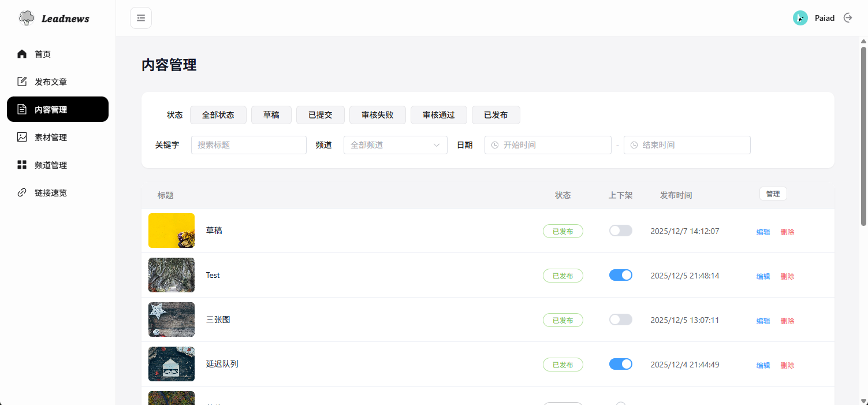This screenshot has height=405, width=868.
Task: Toggle the shelf switch for 延迟队列 row
Action: [x=621, y=364]
